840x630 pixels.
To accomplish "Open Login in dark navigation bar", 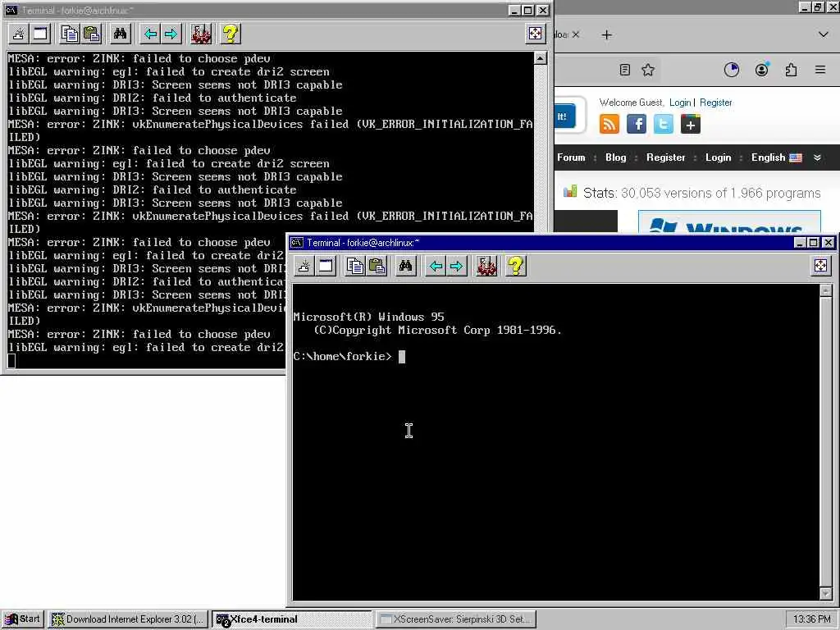I will (718, 157).
